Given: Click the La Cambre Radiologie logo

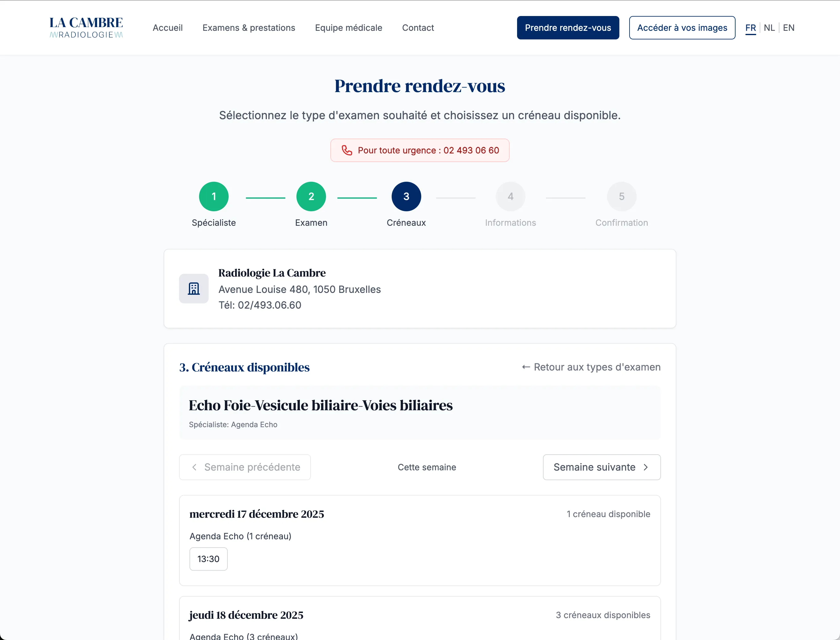Looking at the screenshot, I should (x=86, y=27).
